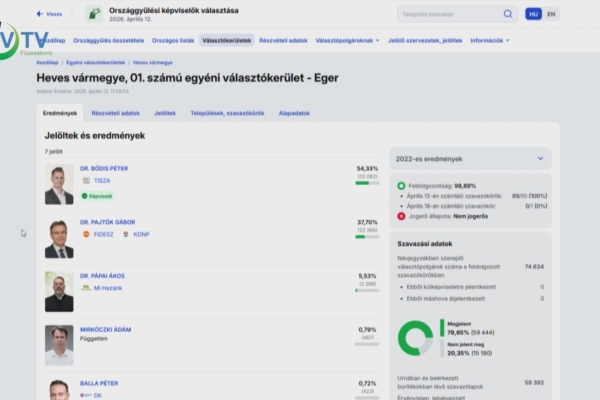This screenshot has height=400, width=600.
Task: Open the Települések, szavazókörök tab
Action: click(x=227, y=113)
